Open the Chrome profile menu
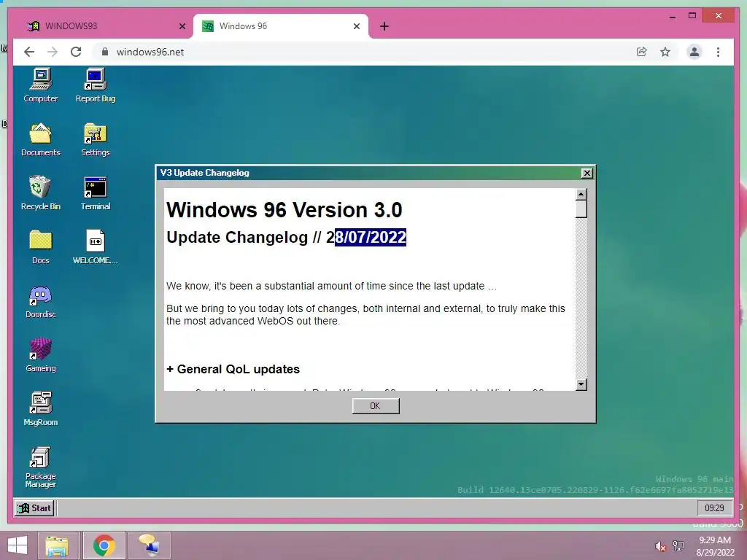The height and width of the screenshot is (560, 747). pos(694,52)
